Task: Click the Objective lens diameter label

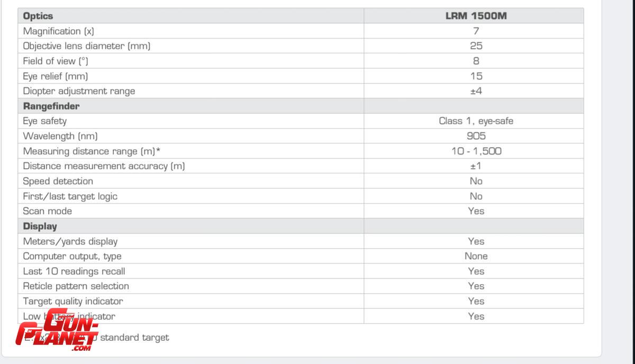Action: [x=87, y=46]
